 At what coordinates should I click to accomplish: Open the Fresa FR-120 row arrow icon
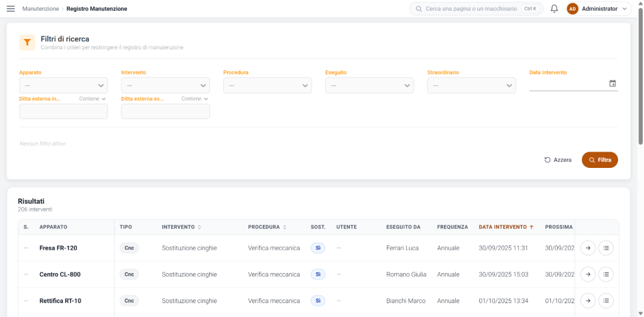588,248
